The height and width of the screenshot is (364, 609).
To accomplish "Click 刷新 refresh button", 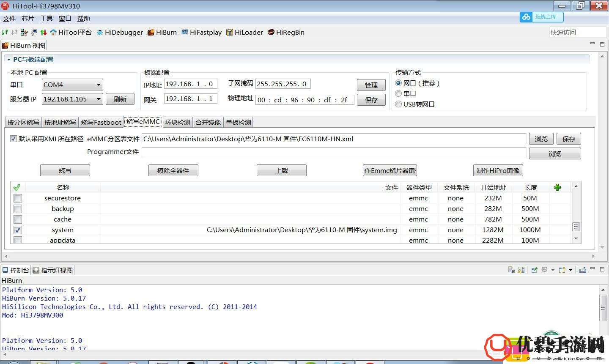I will (x=120, y=99).
